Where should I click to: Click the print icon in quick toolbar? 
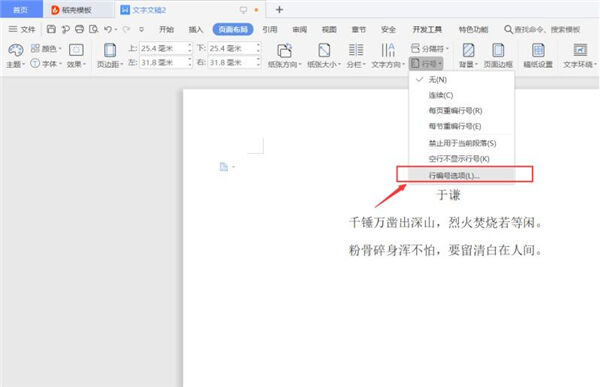(79, 29)
